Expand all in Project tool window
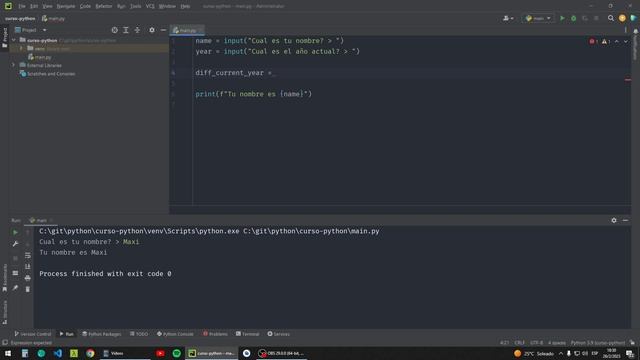 [x=126, y=30]
